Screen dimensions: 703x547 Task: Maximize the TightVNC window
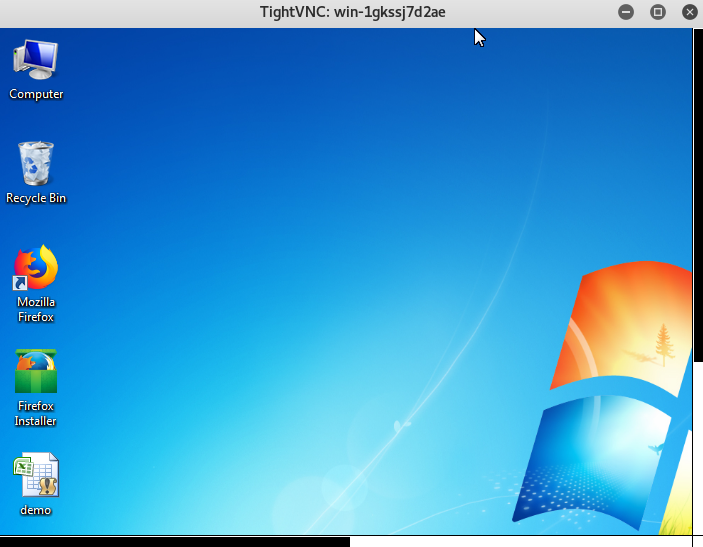658,12
